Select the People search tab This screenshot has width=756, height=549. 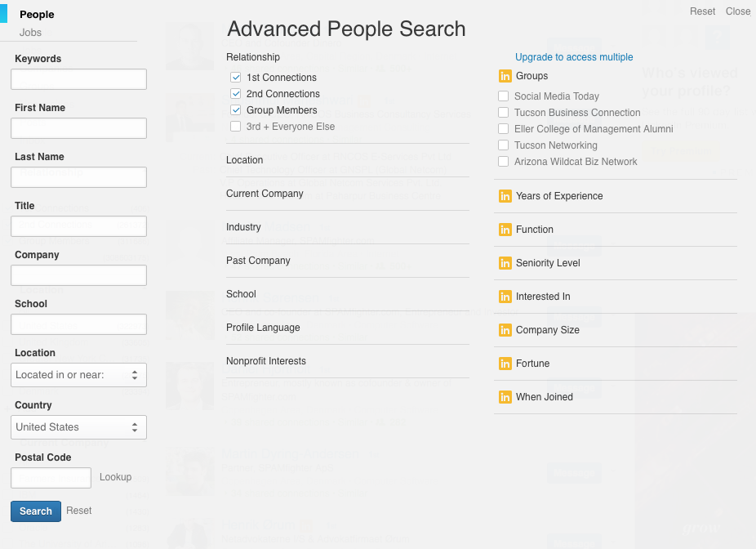[37, 14]
